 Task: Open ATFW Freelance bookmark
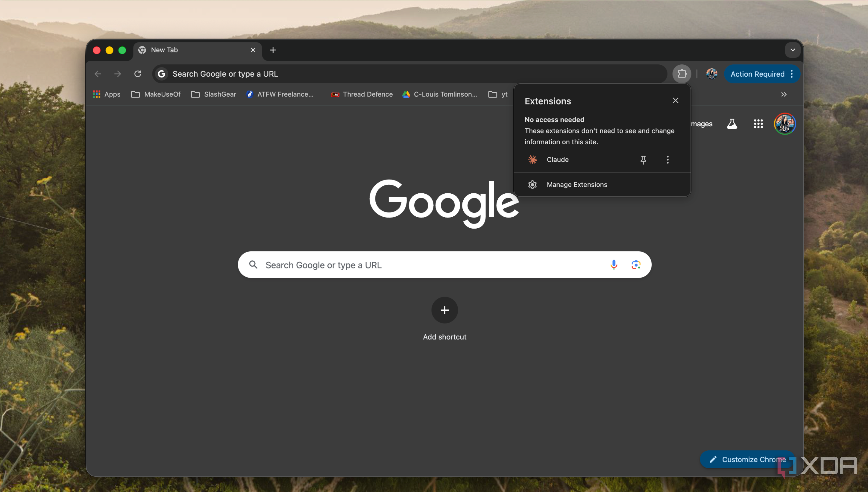[x=280, y=94]
